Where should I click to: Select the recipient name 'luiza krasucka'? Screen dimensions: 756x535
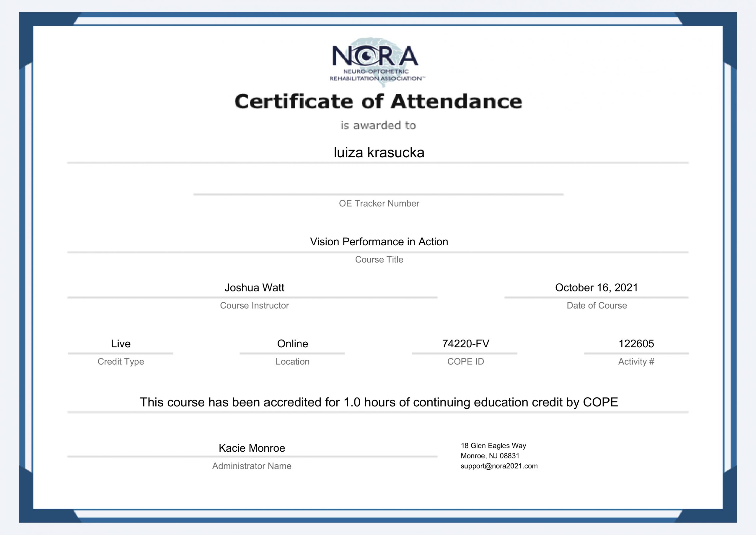[379, 152]
